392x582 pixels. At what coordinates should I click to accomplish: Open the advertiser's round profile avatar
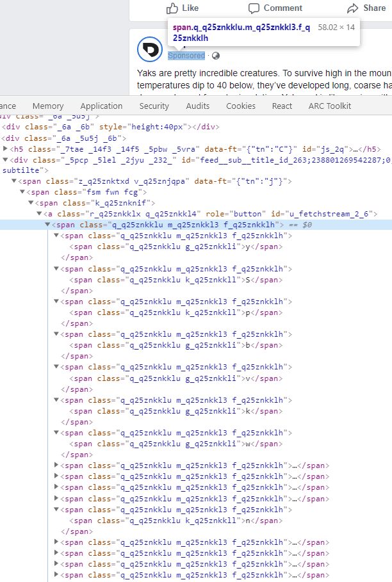tap(150, 49)
